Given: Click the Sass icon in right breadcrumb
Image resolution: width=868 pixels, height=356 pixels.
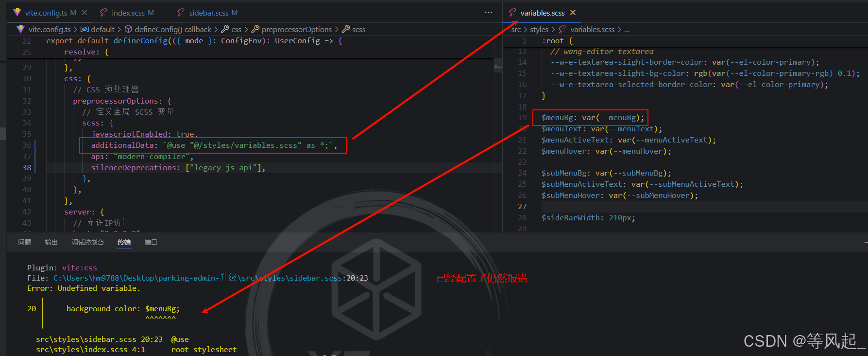Looking at the screenshot, I should 562,30.
